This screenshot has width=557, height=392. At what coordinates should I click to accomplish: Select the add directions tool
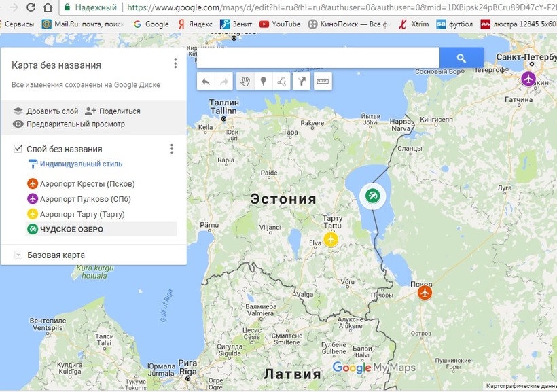pyautogui.click(x=301, y=82)
